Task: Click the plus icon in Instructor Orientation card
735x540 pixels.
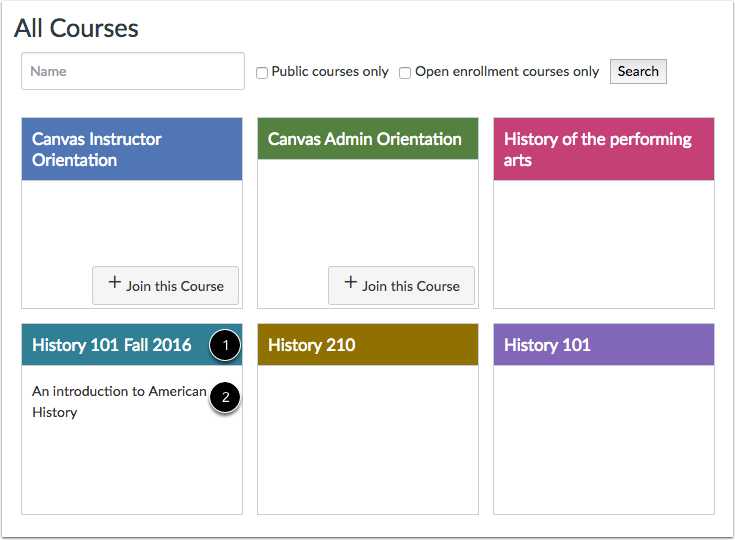Action: click(x=114, y=284)
